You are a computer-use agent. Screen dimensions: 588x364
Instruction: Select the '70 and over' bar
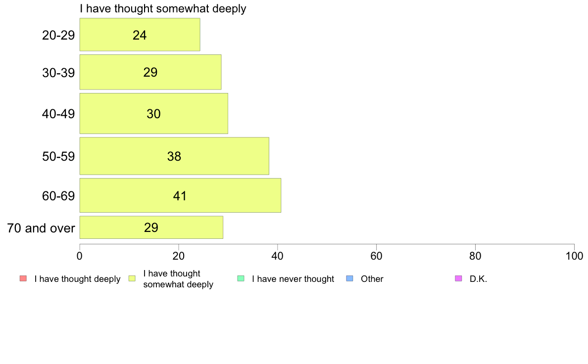151,227
